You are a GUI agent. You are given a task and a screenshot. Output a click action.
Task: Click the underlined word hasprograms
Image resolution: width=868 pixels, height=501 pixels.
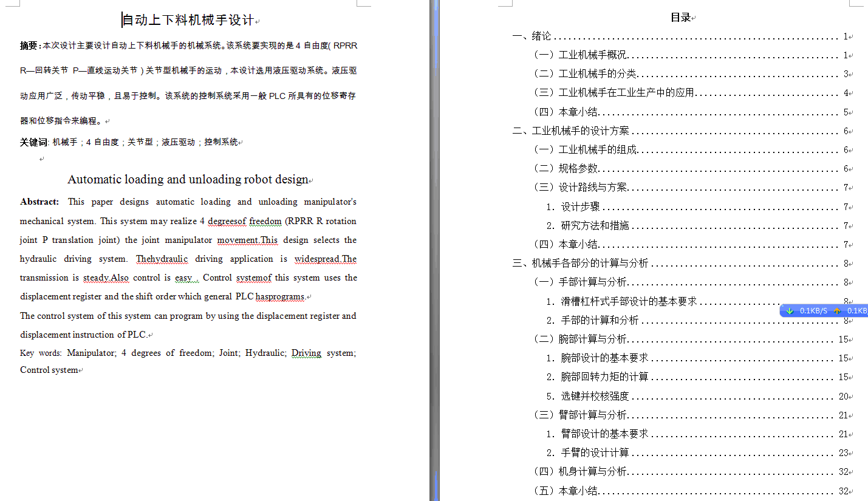click(x=280, y=296)
